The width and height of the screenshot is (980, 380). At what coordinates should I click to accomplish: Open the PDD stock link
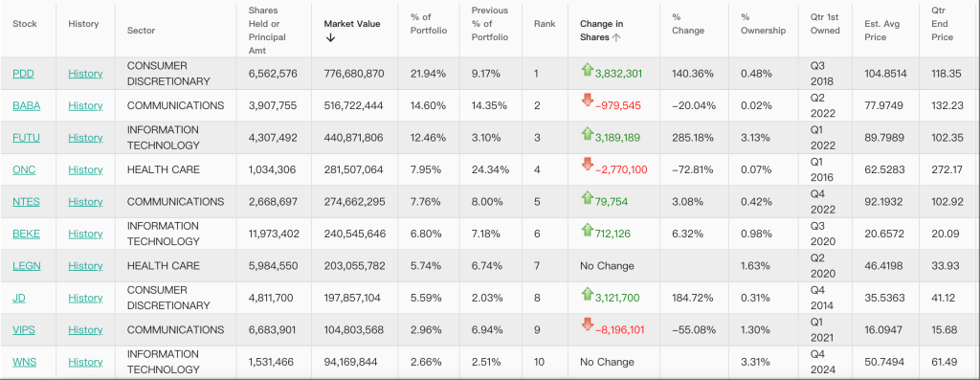click(23, 74)
